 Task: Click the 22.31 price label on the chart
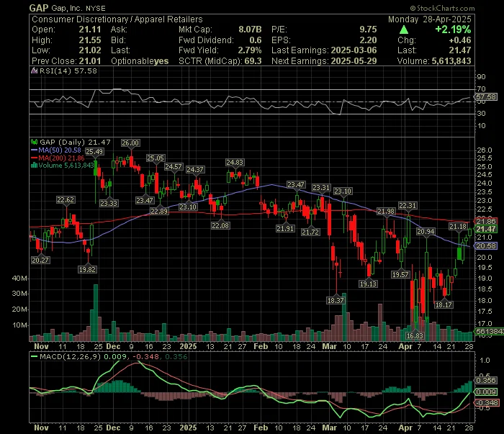[408, 206]
